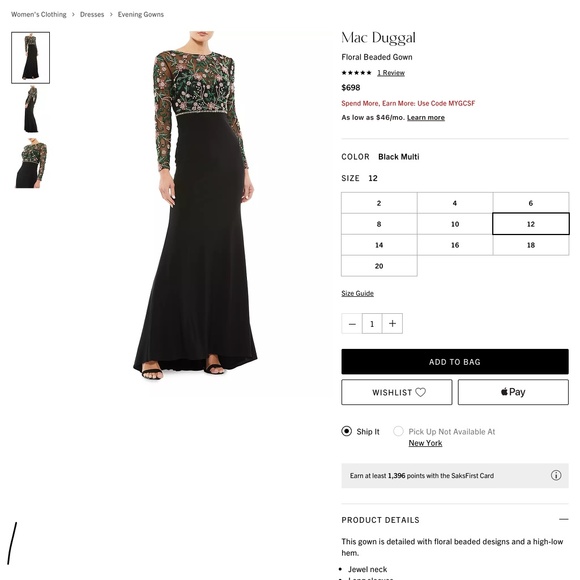Add to wishlist via the heart button

[x=397, y=392]
